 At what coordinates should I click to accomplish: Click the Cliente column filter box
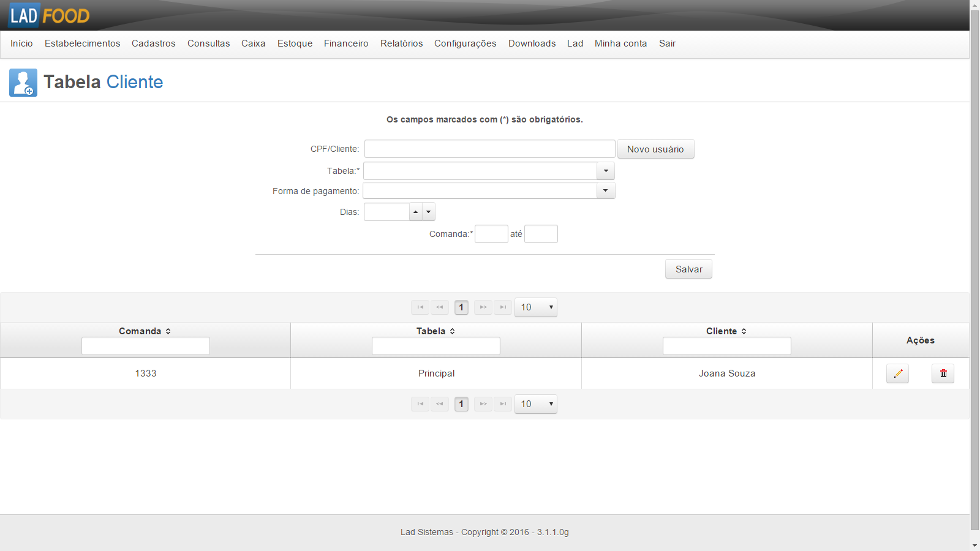[x=727, y=346]
